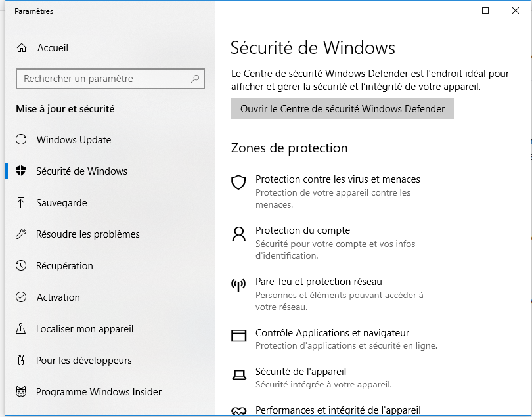Click the Programme Windows Insider cat icon
This screenshot has width=532, height=417.
click(x=21, y=391)
